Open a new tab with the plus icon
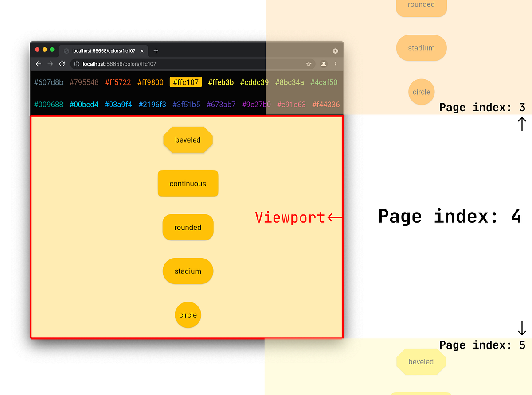532x395 pixels. point(156,51)
